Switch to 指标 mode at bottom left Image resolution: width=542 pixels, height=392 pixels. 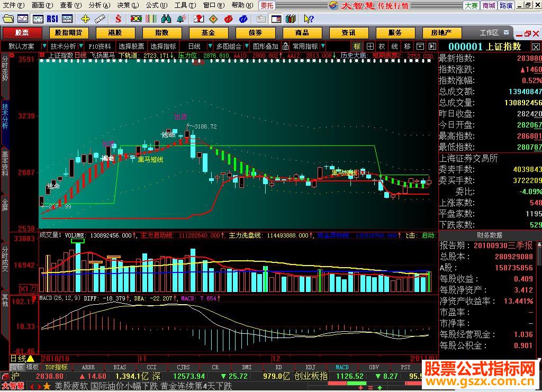click(17, 367)
